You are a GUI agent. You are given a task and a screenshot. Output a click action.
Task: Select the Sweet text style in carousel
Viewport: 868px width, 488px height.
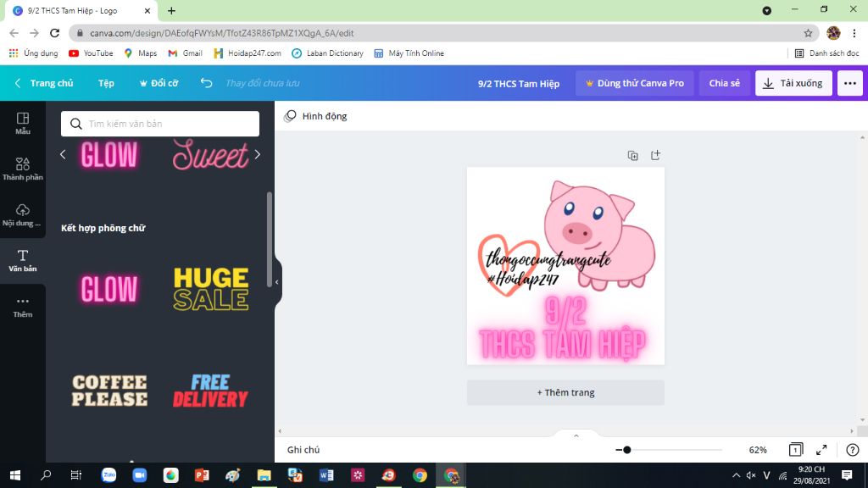[x=210, y=154]
